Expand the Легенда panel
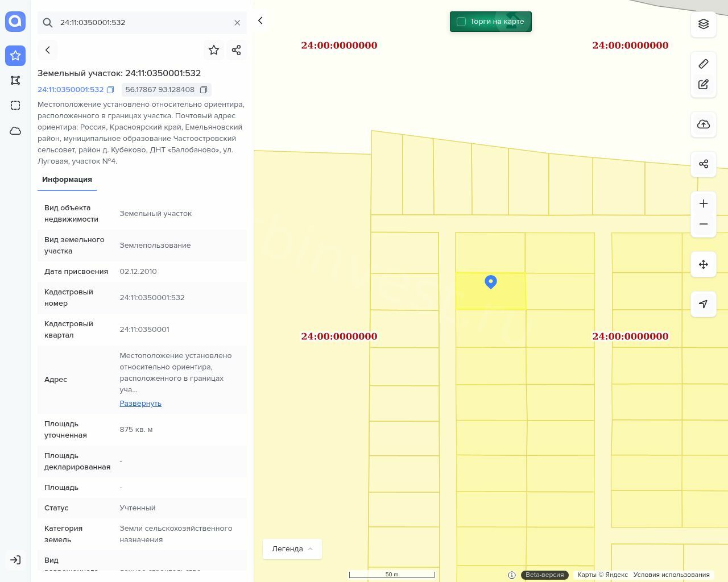Screen dimensions: 728x582 pos(292,549)
